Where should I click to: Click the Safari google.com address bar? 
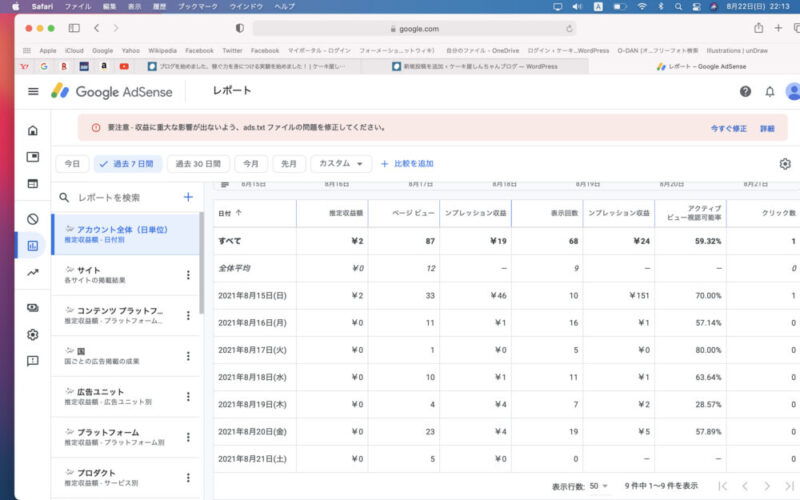pyautogui.click(x=414, y=29)
